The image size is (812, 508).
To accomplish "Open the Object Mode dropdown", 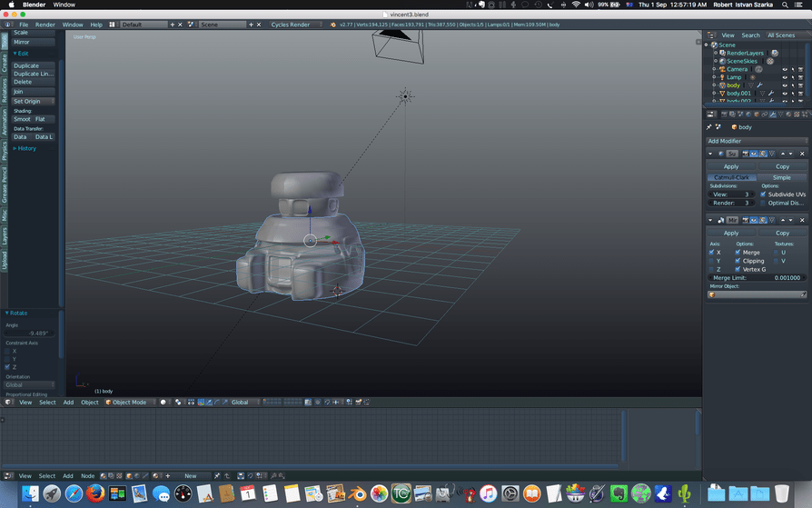I will coord(127,402).
